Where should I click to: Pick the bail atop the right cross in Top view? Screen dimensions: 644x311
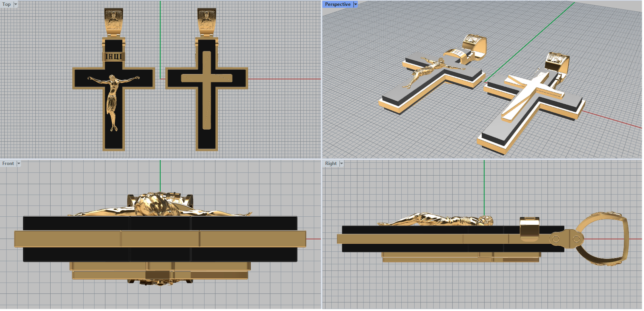pyautogui.click(x=206, y=20)
